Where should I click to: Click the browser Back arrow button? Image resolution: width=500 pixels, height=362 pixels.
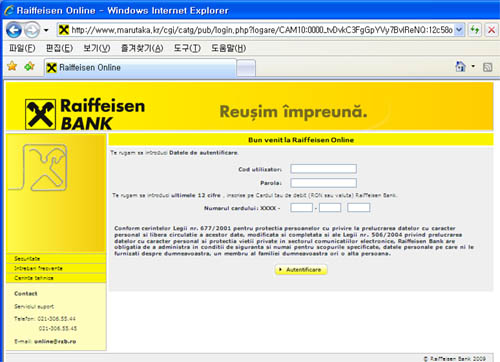click(x=14, y=30)
